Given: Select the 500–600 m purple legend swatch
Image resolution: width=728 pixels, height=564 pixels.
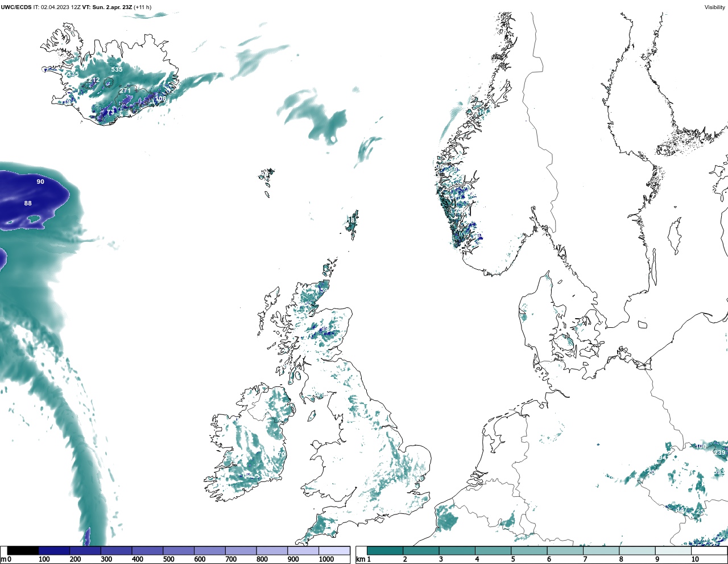Looking at the screenshot, I should coord(179,551).
